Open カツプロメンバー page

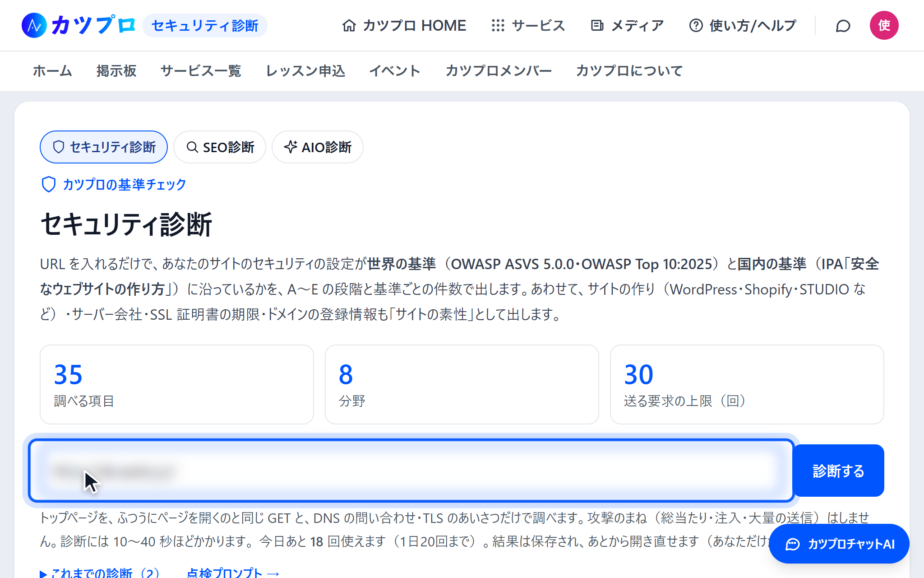tap(499, 71)
